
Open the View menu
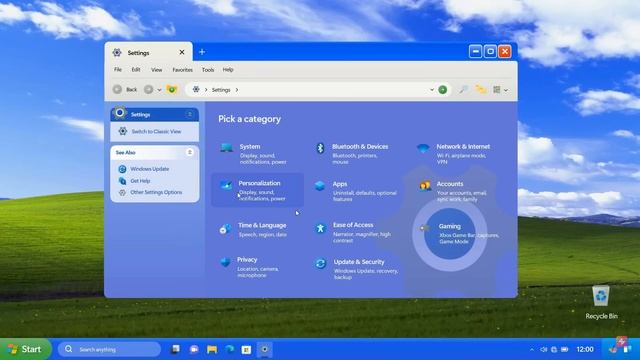coord(157,70)
